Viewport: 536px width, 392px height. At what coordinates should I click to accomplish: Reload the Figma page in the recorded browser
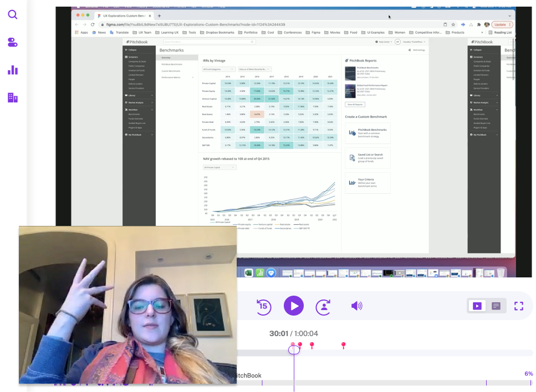click(93, 24)
